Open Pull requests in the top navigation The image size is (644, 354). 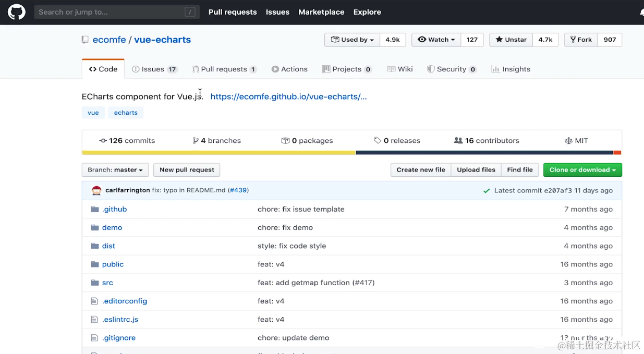pyautogui.click(x=233, y=12)
